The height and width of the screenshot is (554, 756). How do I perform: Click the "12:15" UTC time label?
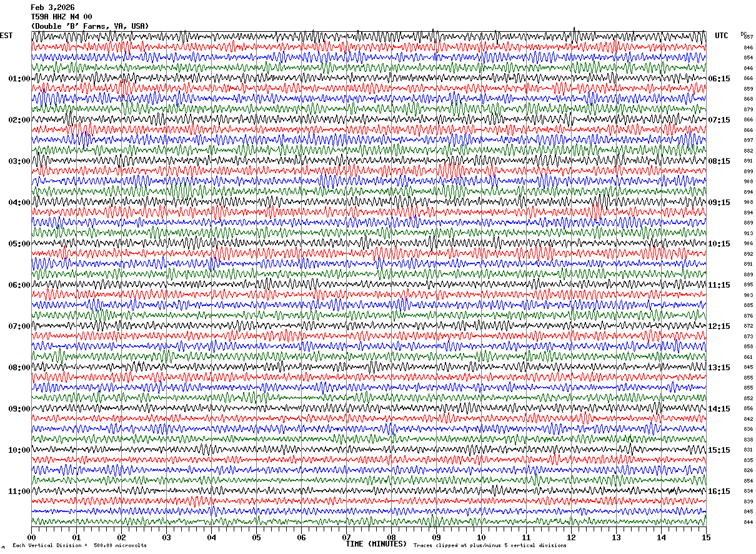(719, 326)
